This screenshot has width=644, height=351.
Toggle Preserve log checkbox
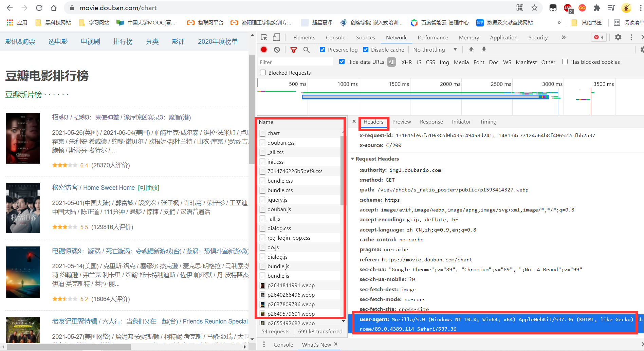(323, 50)
